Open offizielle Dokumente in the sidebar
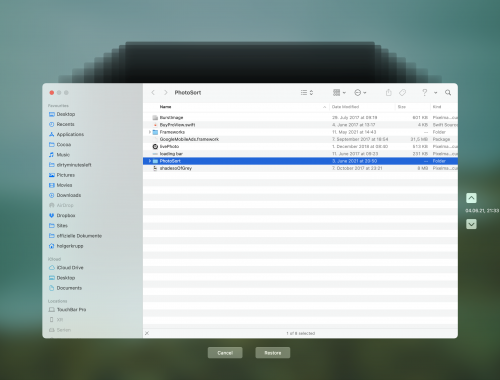The width and height of the screenshot is (500, 380). tap(79, 236)
